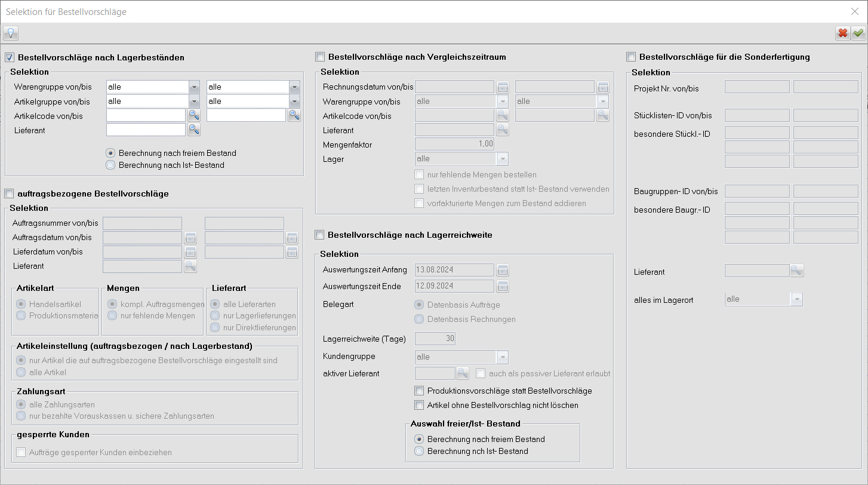Enable Bestellvorschläge nach Vergleichszeitraum
This screenshot has width=868, height=485.
pyautogui.click(x=320, y=57)
